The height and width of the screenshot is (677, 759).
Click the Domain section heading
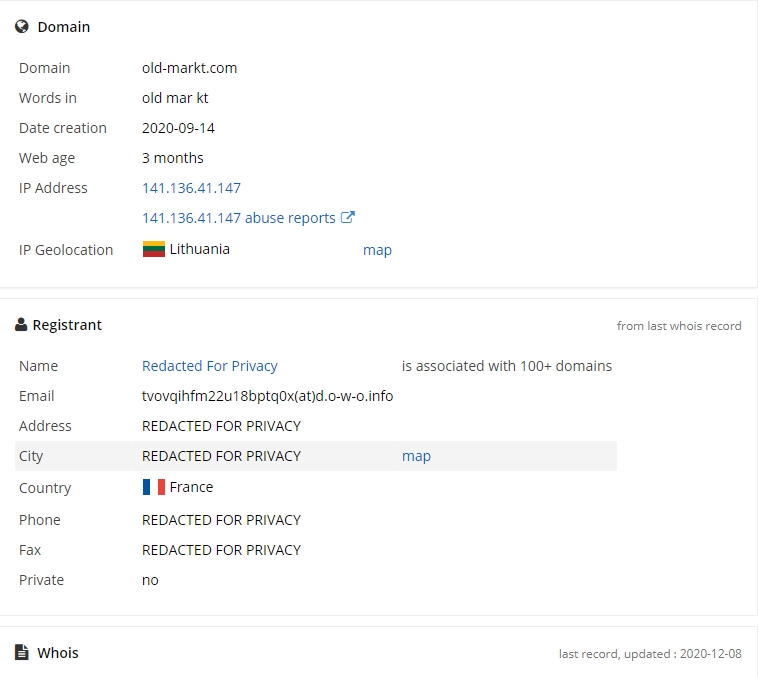tap(64, 27)
